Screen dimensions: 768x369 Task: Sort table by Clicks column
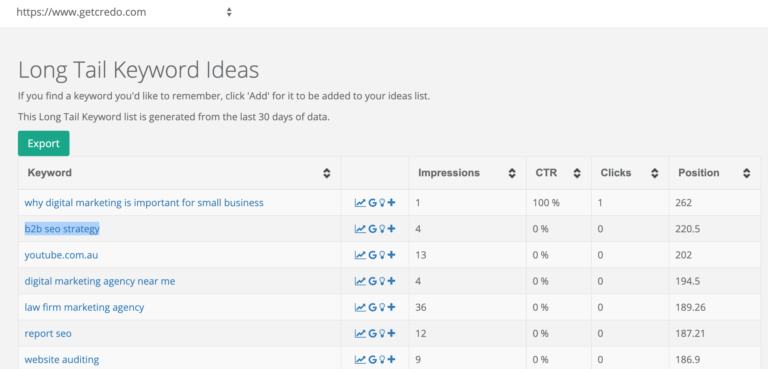click(x=654, y=173)
